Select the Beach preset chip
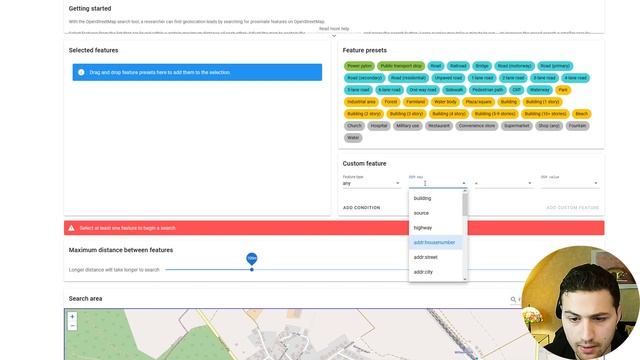This screenshot has height=360, width=640. click(x=582, y=114)
